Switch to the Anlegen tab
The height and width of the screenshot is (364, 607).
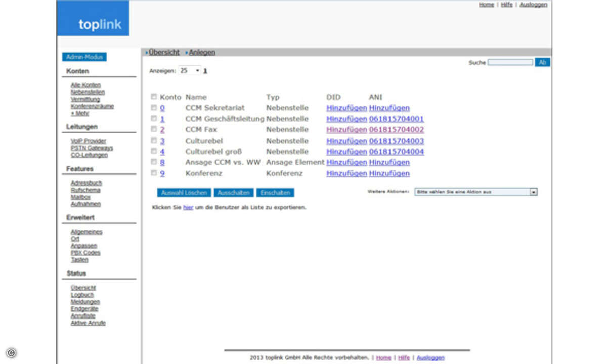click(x=202, y=52)
